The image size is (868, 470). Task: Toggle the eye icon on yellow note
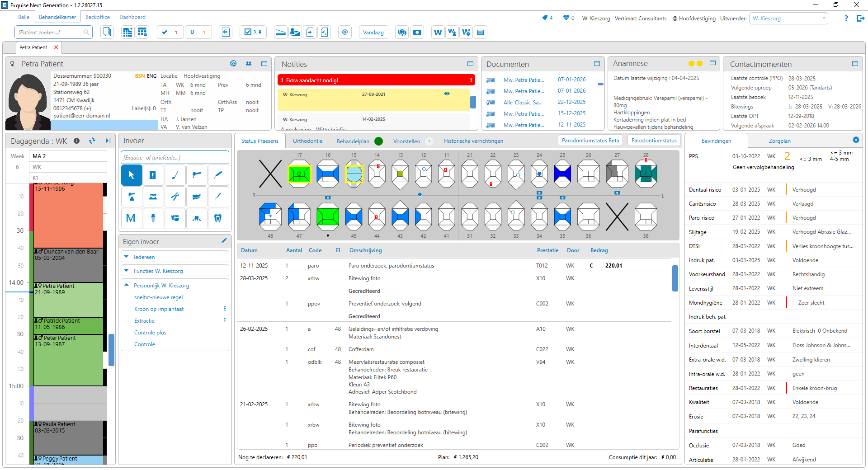click(447, 94)
